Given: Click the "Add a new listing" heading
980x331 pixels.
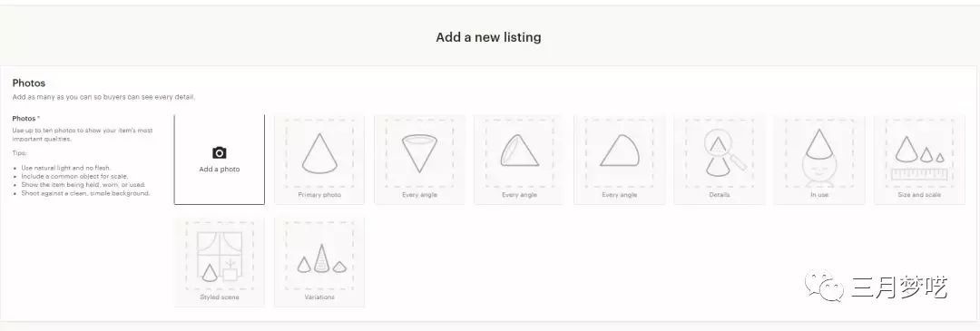Looking at the screenshot, I should point(489,37).
